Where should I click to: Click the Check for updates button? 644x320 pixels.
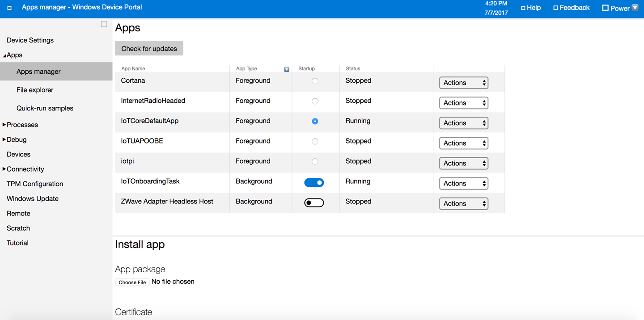click(x=149, y=49)
